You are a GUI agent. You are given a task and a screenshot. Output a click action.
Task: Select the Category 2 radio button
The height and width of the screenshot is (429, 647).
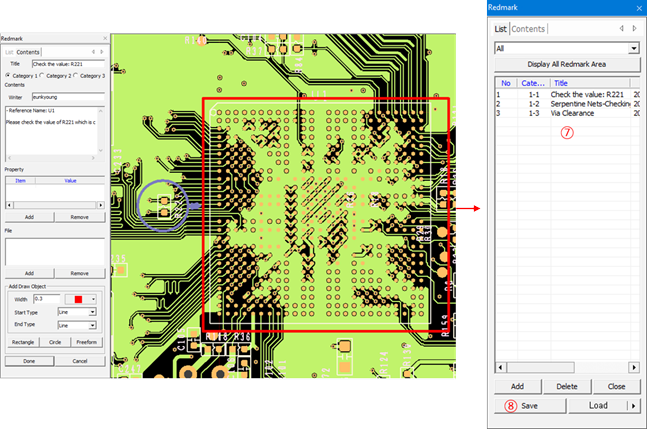pyautogui.click(x=43, y=75)
